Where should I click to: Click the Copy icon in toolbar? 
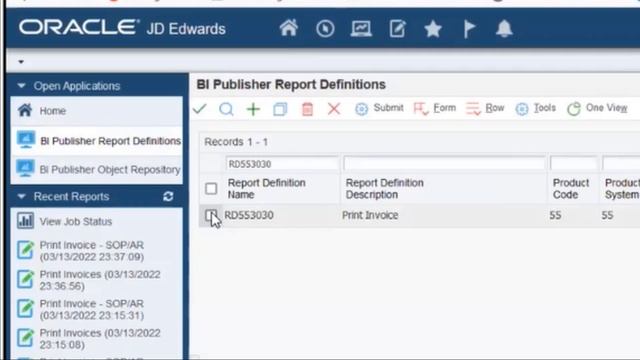coord(280,109)
